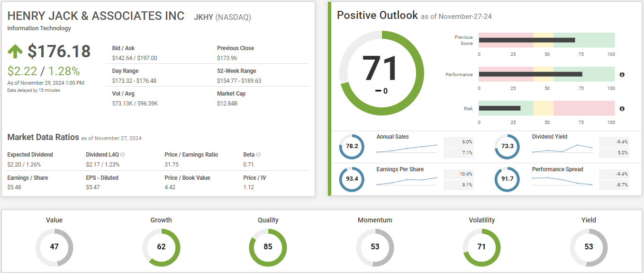Click the Beta value 0.71
The image size is (644, 273).
(x=248, y=165)
